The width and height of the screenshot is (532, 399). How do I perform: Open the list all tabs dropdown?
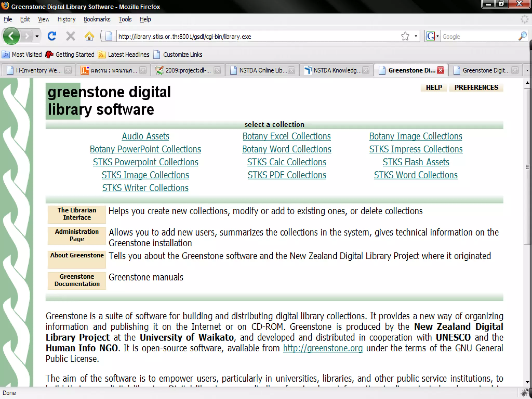coord(527,70)
